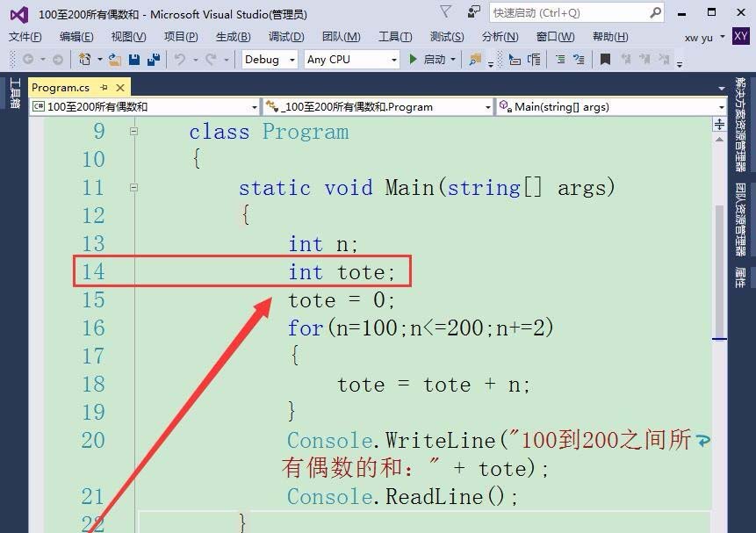Open the 调试(D) menu
This screenshot has width=756, height=533.
tap(284, 37)
